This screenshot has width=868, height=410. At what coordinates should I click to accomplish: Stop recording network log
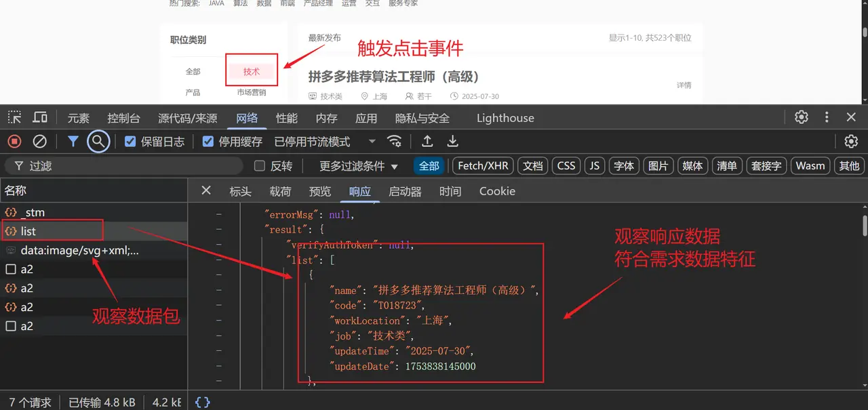point(14,142)
